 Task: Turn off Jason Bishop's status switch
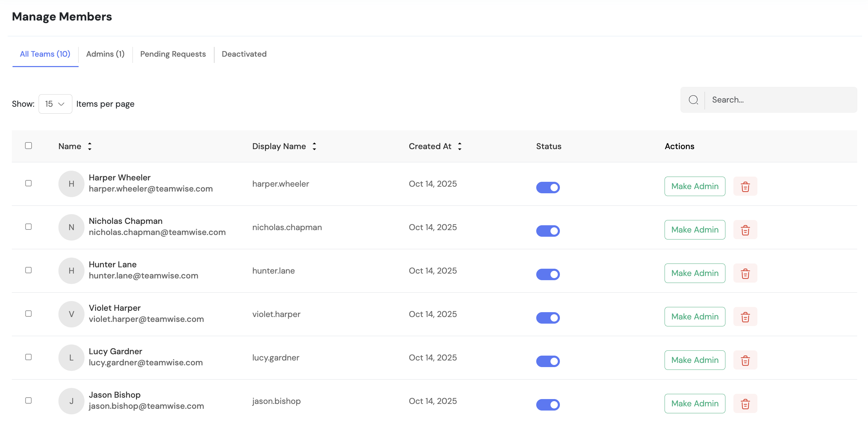pyautogui.click(x=548, y=405)
